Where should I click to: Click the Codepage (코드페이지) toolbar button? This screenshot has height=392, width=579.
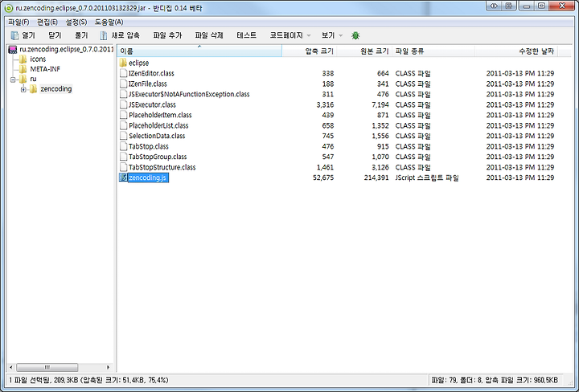(286, 35)
